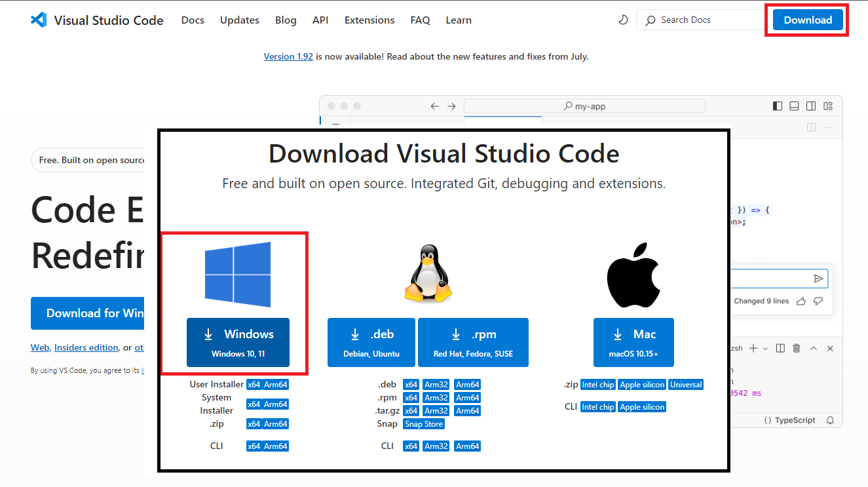Select Linux .tar.gz Arm64 link
This screenshot has width=868, height=487.
pos(468,411)
